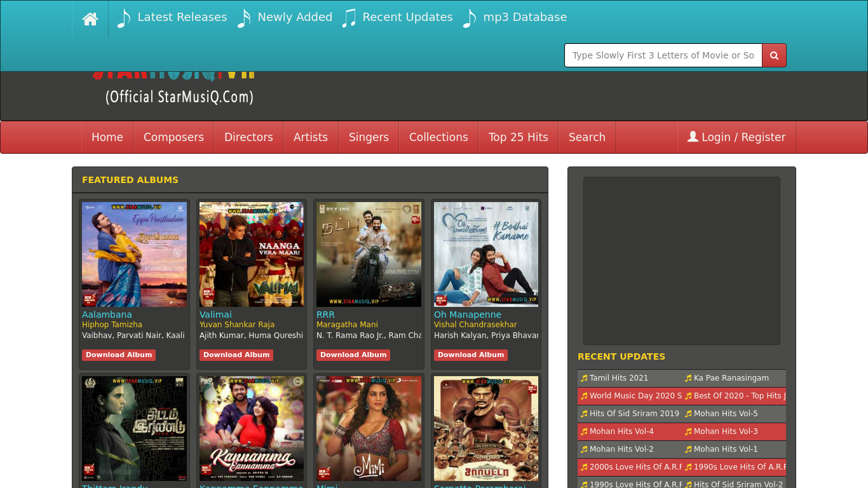
Task: Click the note icon beside Mohan Hits Vol-3
Action: (688, 431)
